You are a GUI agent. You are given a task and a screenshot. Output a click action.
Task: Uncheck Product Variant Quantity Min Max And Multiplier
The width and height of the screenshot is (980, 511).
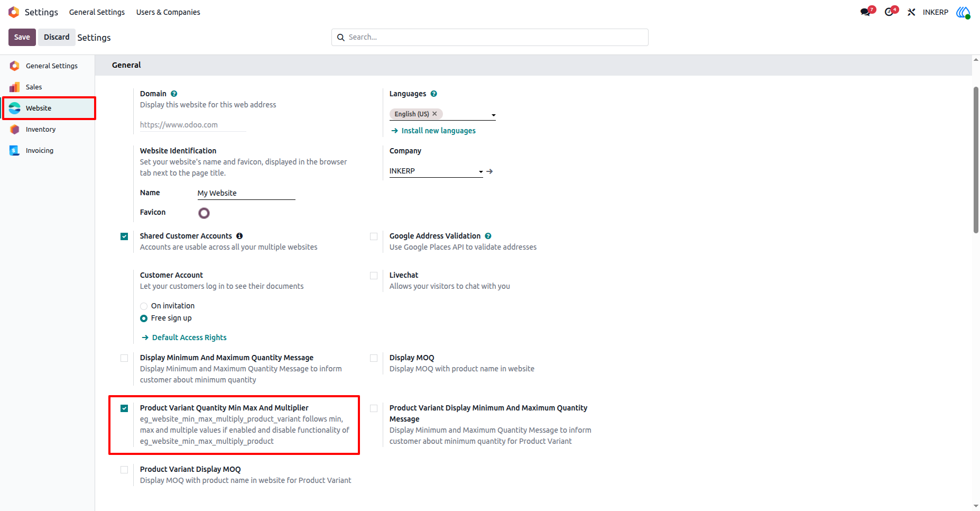point(124,408)
